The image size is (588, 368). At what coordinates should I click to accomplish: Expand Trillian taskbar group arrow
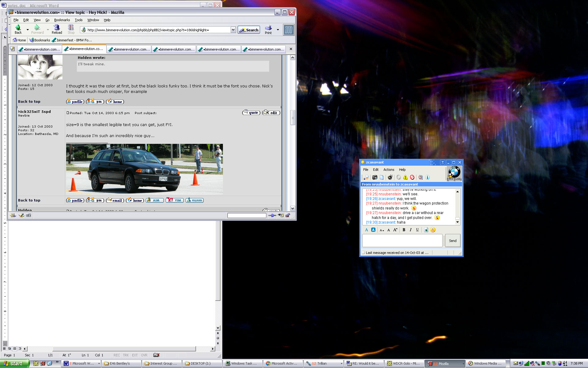341,363
